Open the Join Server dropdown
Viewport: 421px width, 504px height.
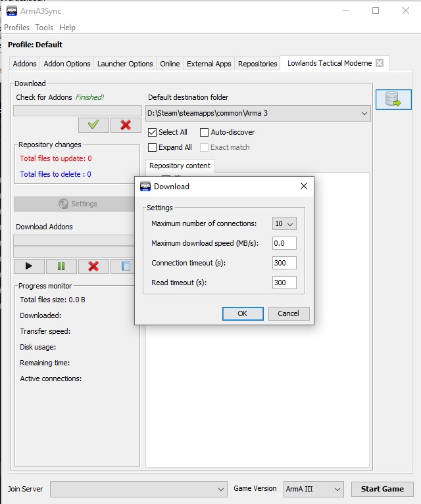click(139, 490)
